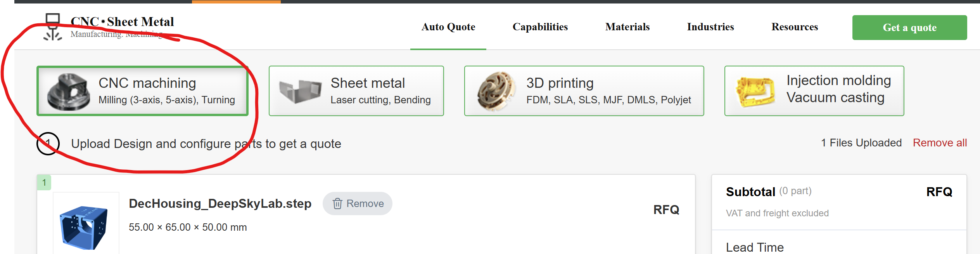
Task: Select the Sheet metal service option
Action: pyautogui.click(x=380, y=90)
